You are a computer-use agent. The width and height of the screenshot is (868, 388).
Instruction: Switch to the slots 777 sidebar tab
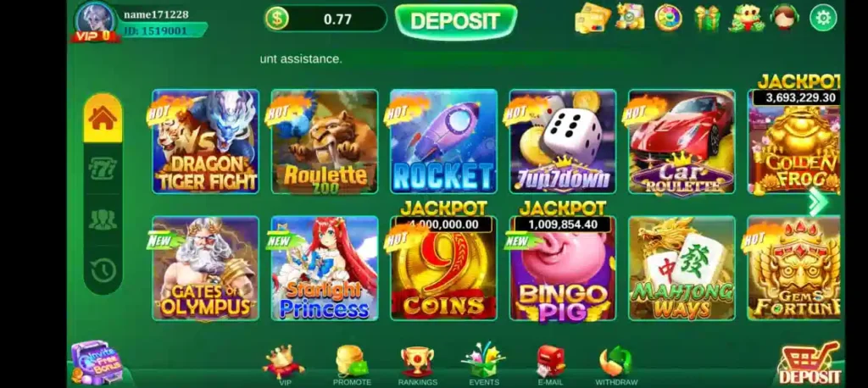click(x=103, y=169)
